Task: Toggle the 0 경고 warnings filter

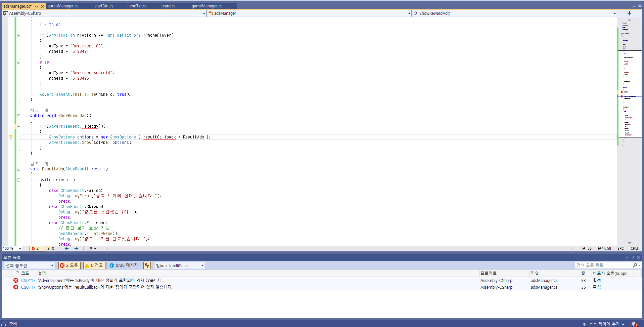Action: point(94,265)
